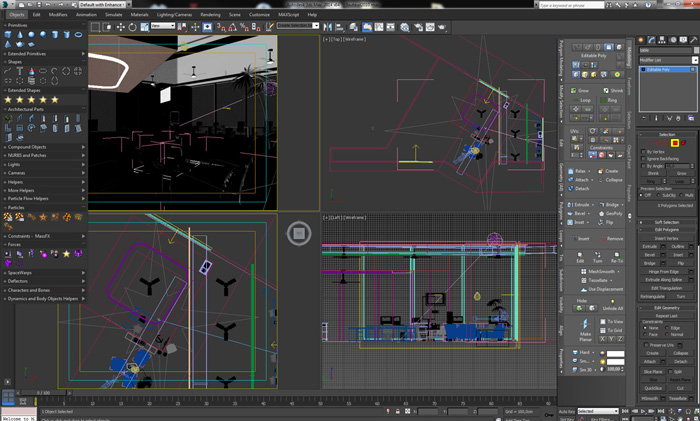This screenshot has width=700, height=421.
Task: Select the Torus primitive icon
Action: pyautogui.click(x=78, y=34)
